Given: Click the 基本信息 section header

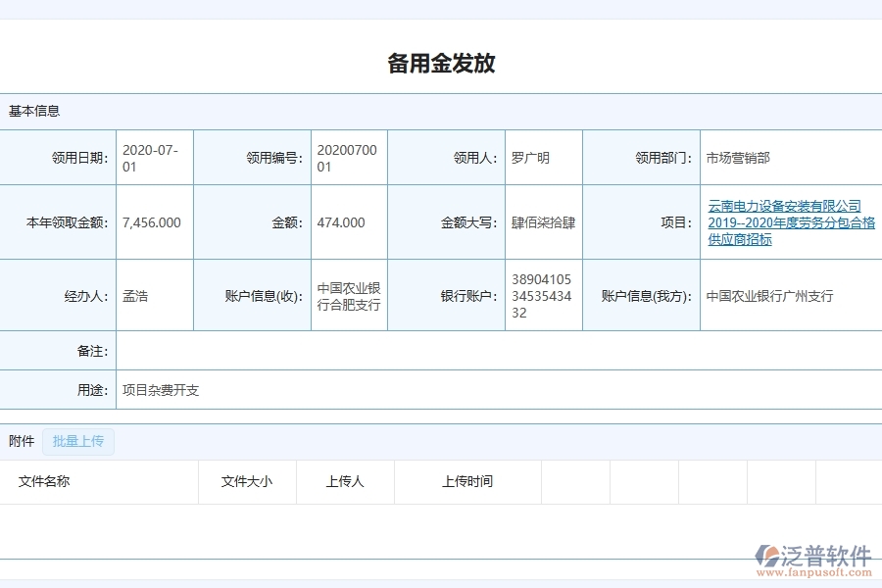Looking at the screenshot, I should (x=32, y=111).
